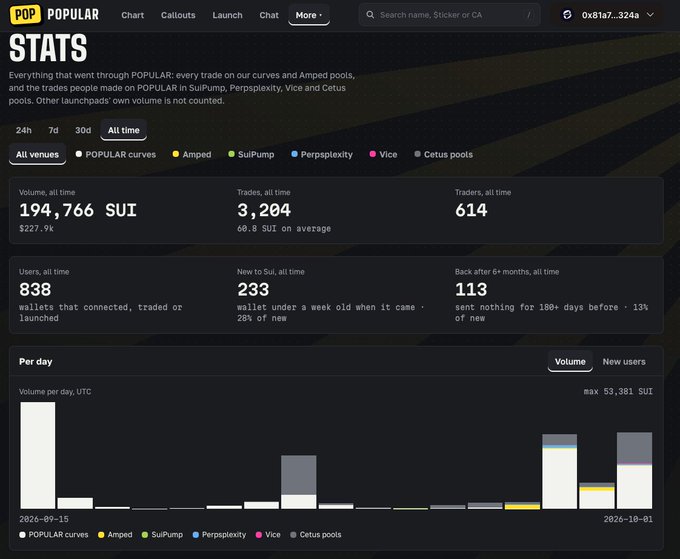This screenshot has width=680, height=559.
Task: Filter by Perpsplexity venue
Action: tap(322, 154)
